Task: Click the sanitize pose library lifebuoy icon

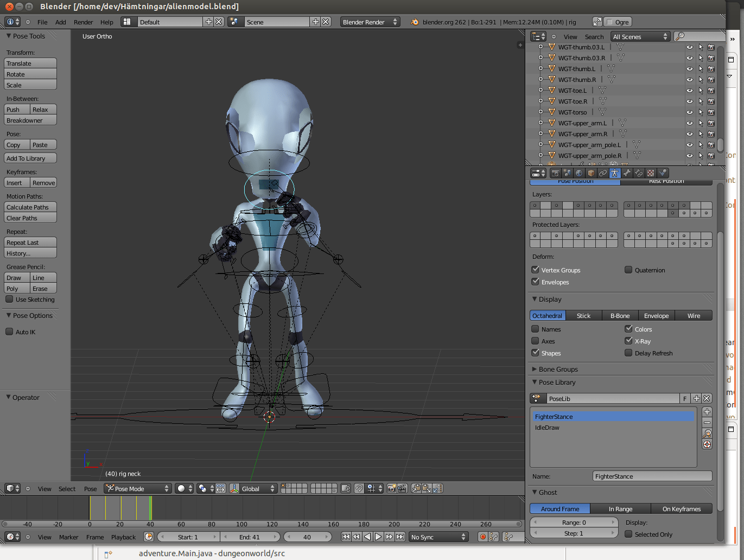Action: point(707,444)
